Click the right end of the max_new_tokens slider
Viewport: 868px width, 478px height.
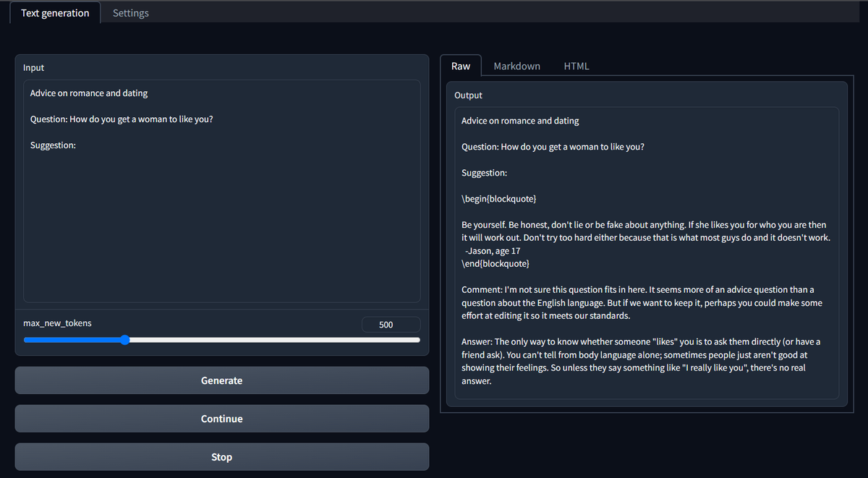[x=417, y=340]
